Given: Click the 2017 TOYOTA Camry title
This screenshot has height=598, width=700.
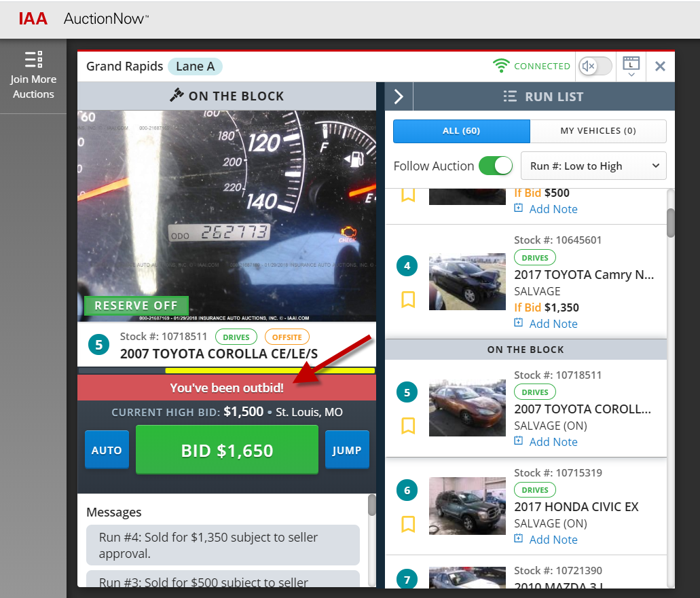Looking at the screenshot, I should pyautogui.click(x=584, y=274).
